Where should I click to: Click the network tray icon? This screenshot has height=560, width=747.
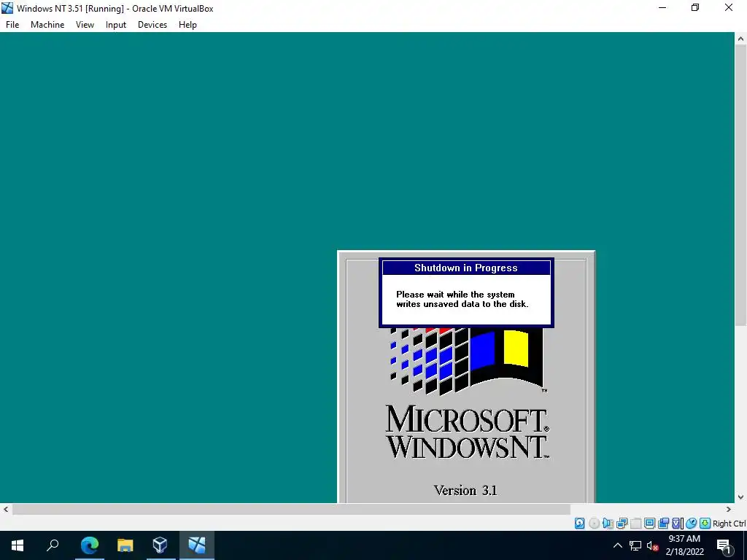tap(635, 545)
